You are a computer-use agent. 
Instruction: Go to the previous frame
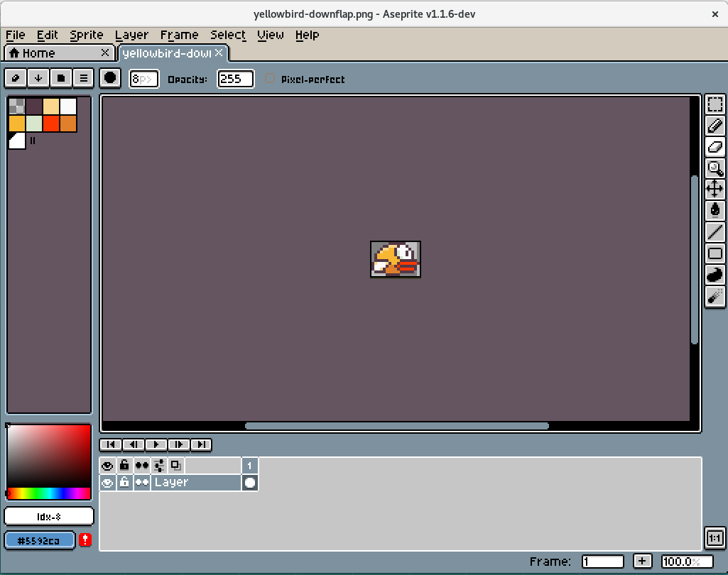click(134, 444)
